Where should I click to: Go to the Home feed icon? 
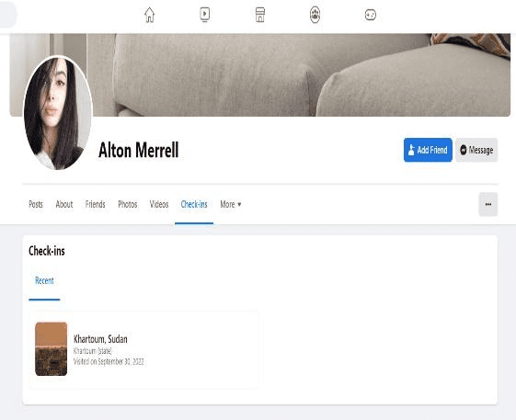point(149,15)
